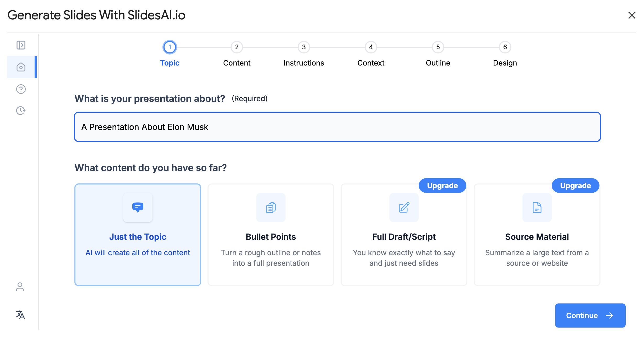This screenshot has width=644, height=337.
Task: Click the Outline step label
Action: (x=438, y=63)
